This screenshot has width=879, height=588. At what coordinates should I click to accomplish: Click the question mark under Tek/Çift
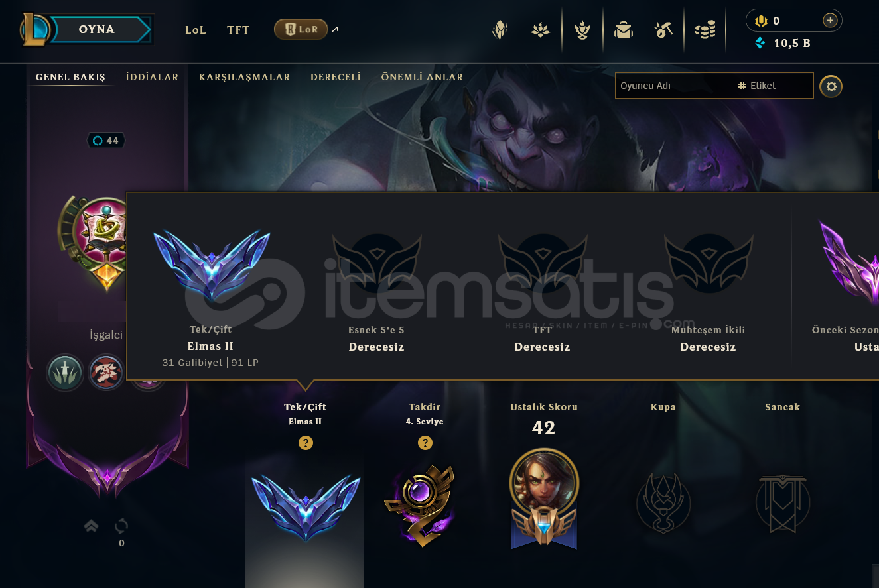click(305, 443)
